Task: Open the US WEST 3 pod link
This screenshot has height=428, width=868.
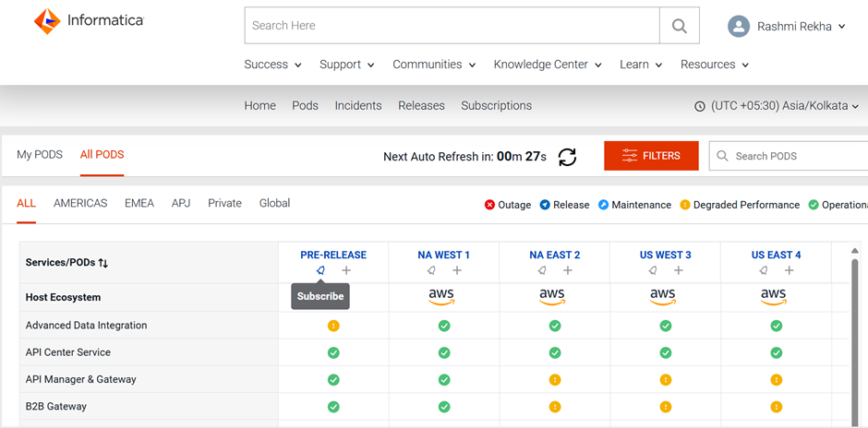Action: click(x=666, y=255)
